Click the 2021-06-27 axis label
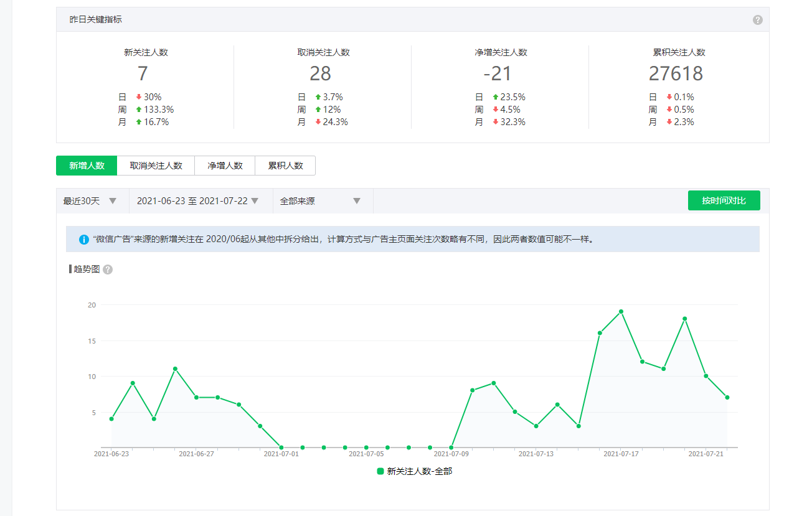The image size is (812, 516). click(x=196, y=454)
